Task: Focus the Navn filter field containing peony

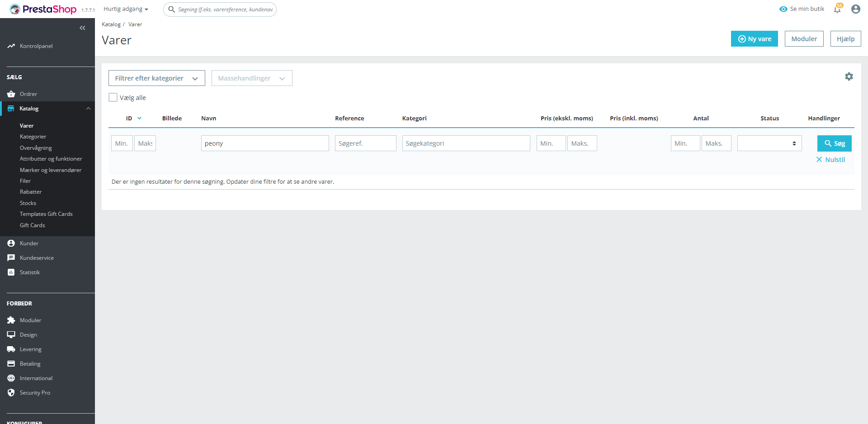Action: (265, 143)
